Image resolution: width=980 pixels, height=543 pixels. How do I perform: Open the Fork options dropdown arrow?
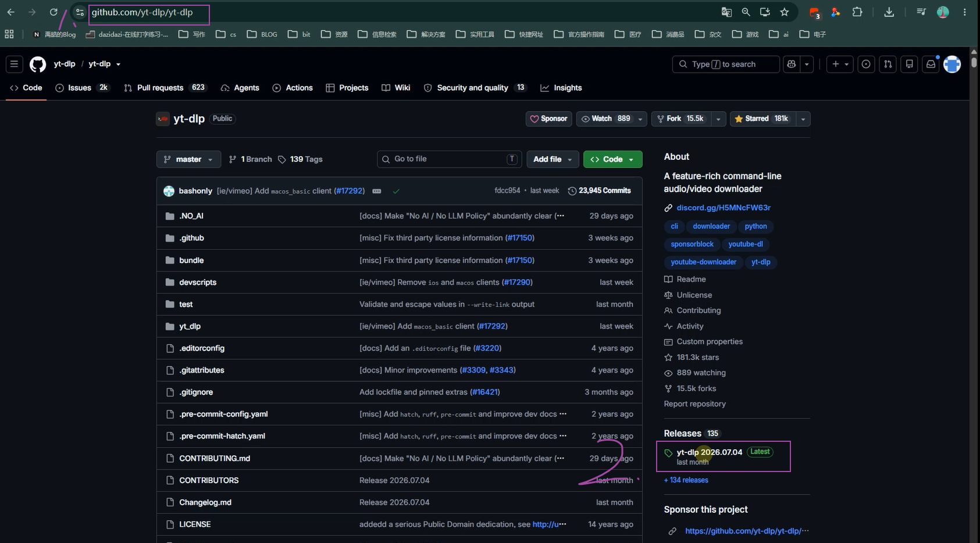(718, 119)
